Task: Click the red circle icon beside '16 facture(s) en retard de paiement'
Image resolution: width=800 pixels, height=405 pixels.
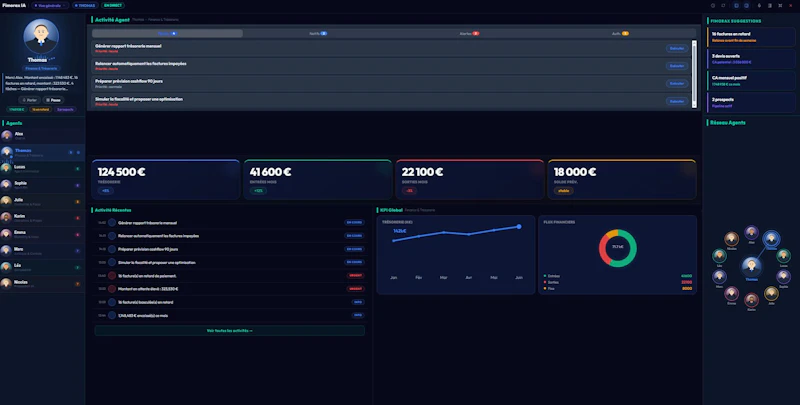Action: [112, 276]
